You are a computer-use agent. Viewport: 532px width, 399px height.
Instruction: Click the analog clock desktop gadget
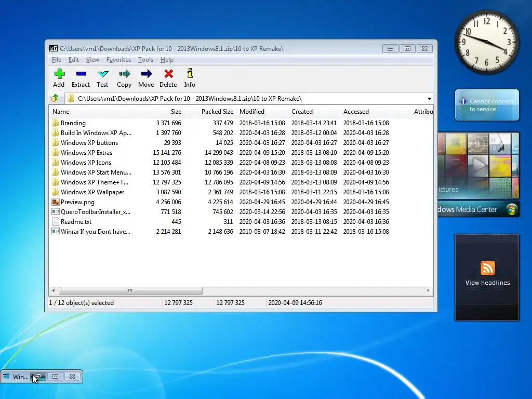coord(486,42)
